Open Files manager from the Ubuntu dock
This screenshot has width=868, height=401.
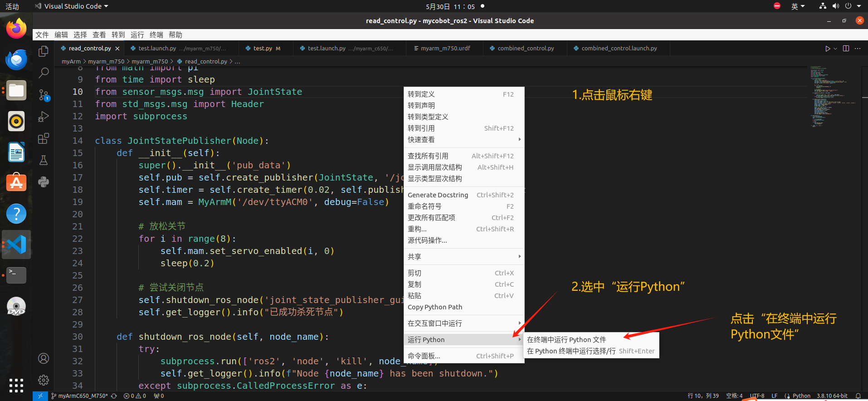[x=16, y=90]
